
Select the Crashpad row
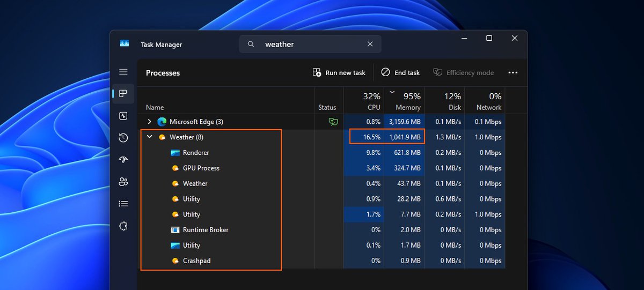point(321,261)
